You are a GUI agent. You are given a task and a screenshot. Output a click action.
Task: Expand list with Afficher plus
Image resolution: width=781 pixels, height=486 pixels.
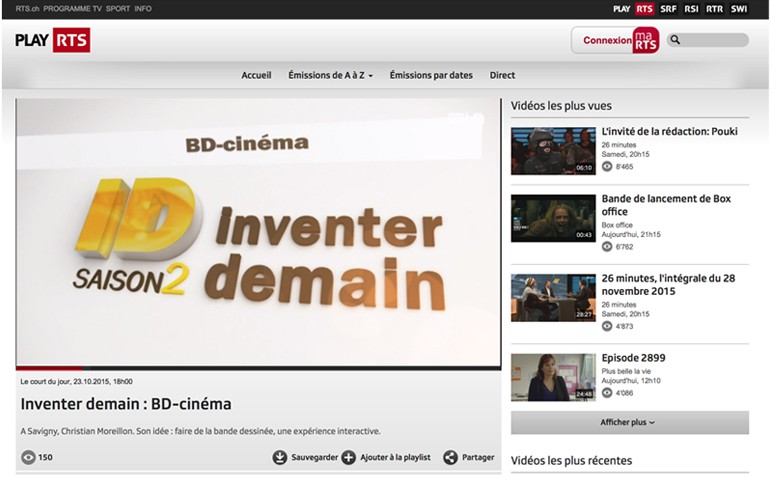[x=630, y=422]
